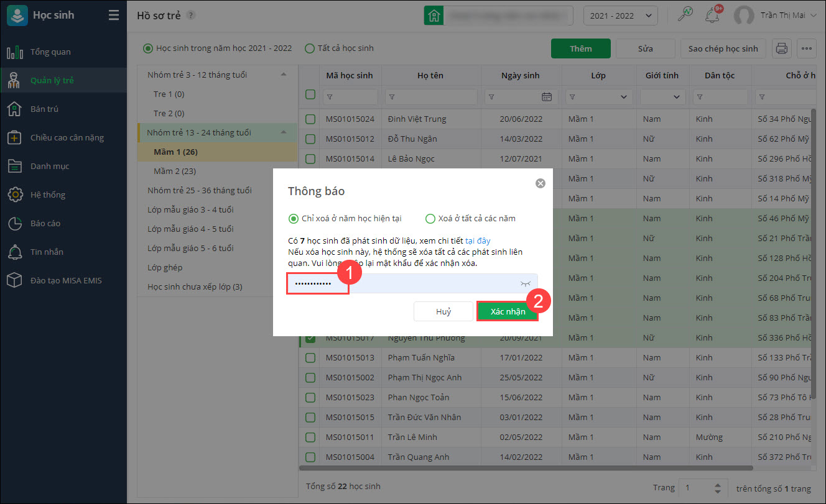Image resolution: width=826 pixels, height=504 pixels.
Task: Check the row of Trần Quang Anh
Action: [x=310, y=457]
